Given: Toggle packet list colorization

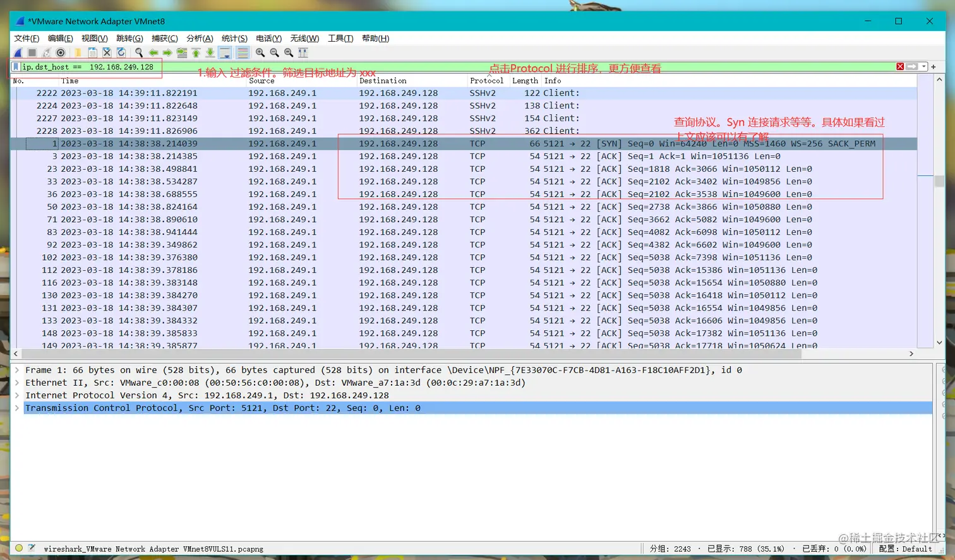Looking at the screenshot, I should coord(243,53).
